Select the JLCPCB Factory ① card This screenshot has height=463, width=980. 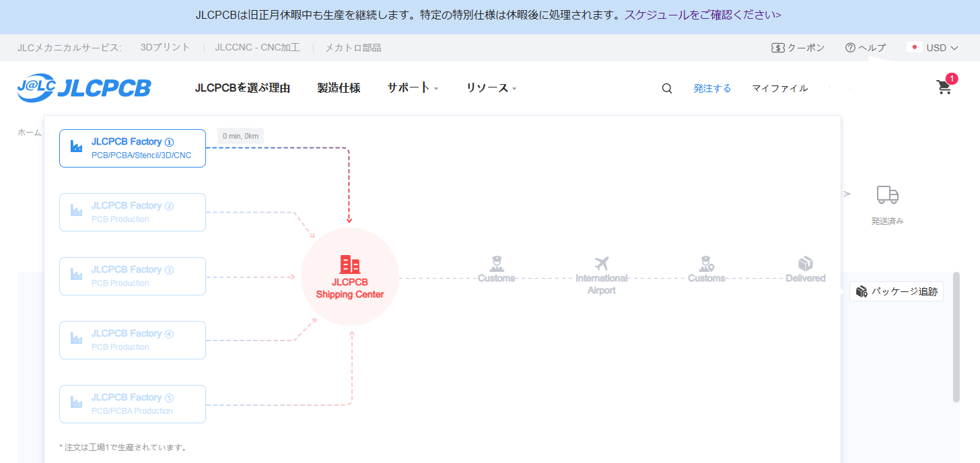tap(133, 148)
